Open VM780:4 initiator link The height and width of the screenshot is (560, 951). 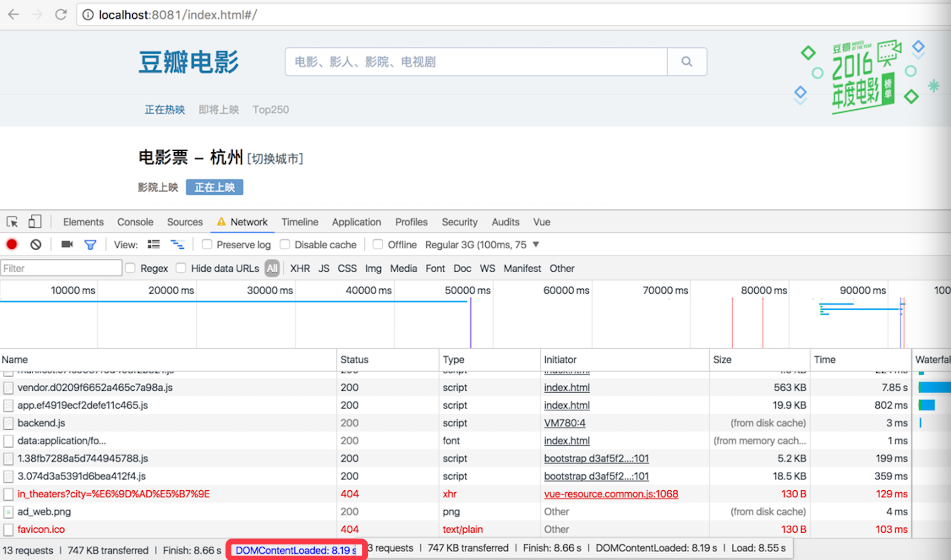coord(565,423)
